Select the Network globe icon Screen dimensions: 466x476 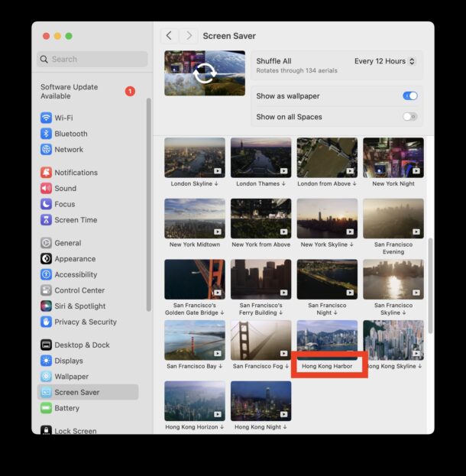point(47,150)
